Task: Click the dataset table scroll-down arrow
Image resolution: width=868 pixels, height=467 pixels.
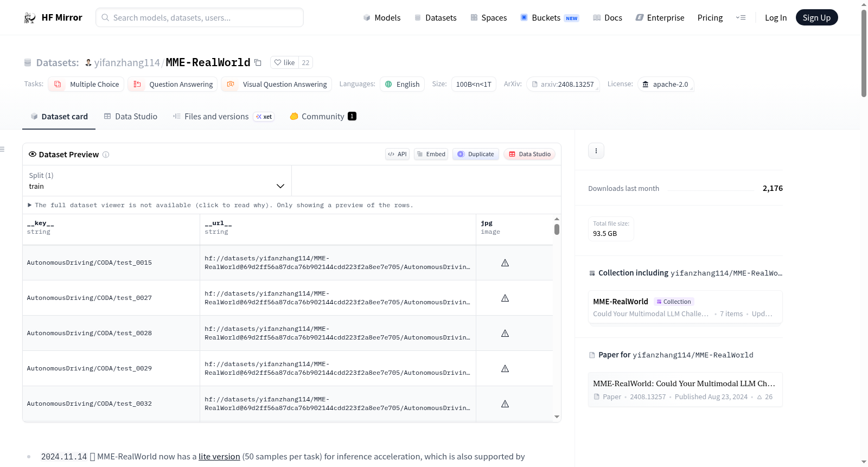Action: [x=557, y=417]
